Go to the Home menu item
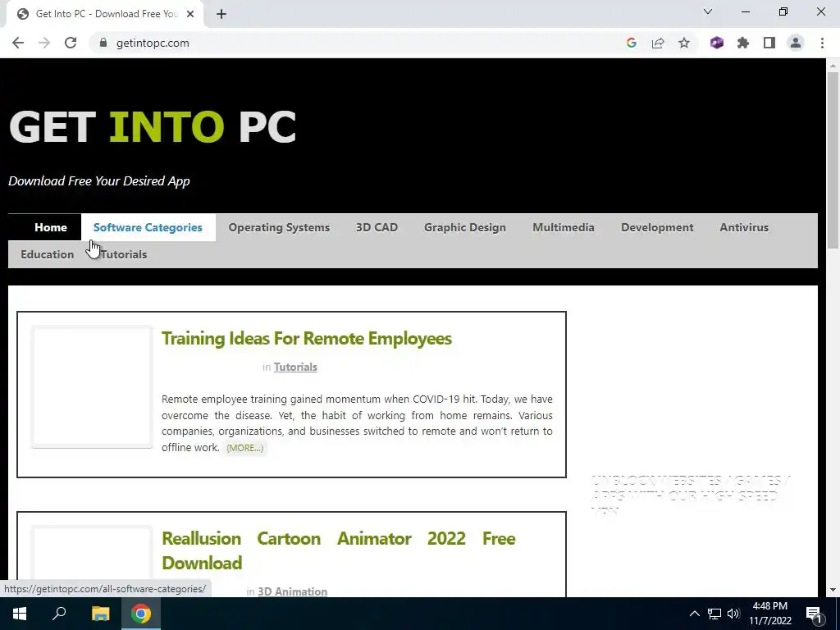This screenshot has height=630, width=840. point(51,227)
